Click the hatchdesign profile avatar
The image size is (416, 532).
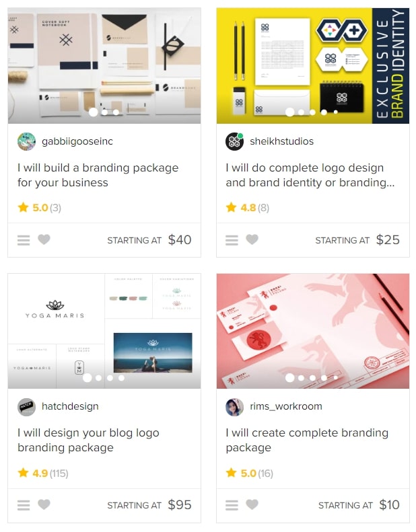tap(26, 407)
